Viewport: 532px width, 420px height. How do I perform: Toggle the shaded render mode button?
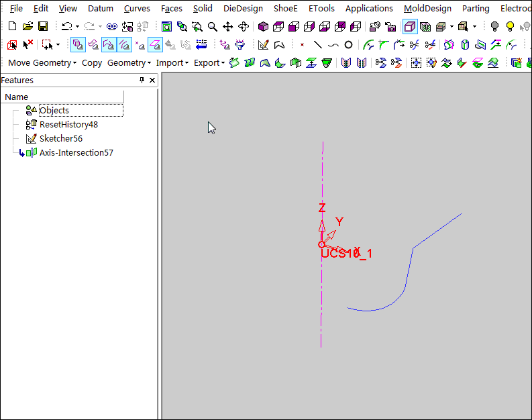(x=409, y=27)
